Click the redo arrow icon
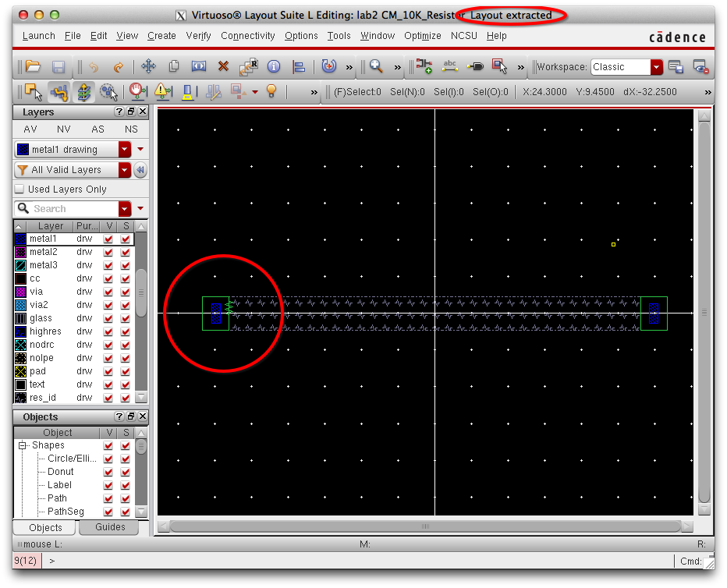 tap(119, 67)
